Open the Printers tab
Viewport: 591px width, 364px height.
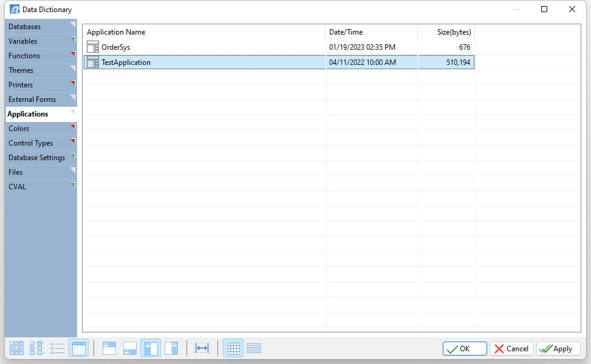point(41,85)
